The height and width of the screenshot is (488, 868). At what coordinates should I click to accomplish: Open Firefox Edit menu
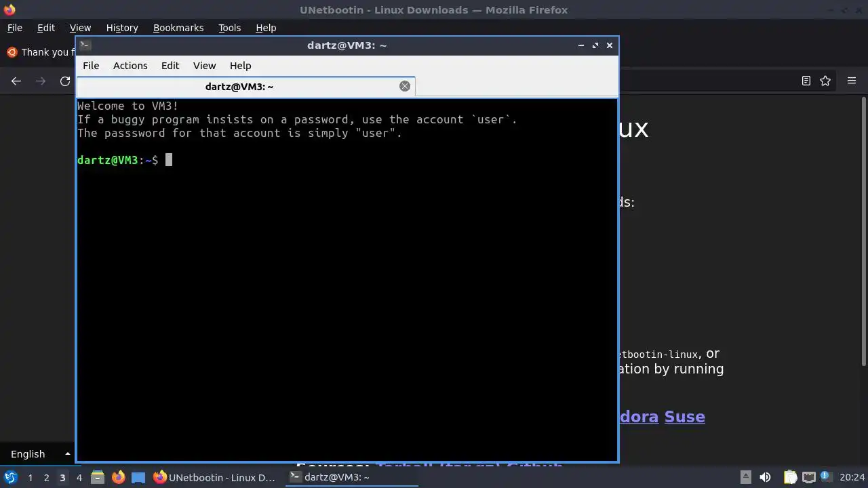[x=46, y=28]
